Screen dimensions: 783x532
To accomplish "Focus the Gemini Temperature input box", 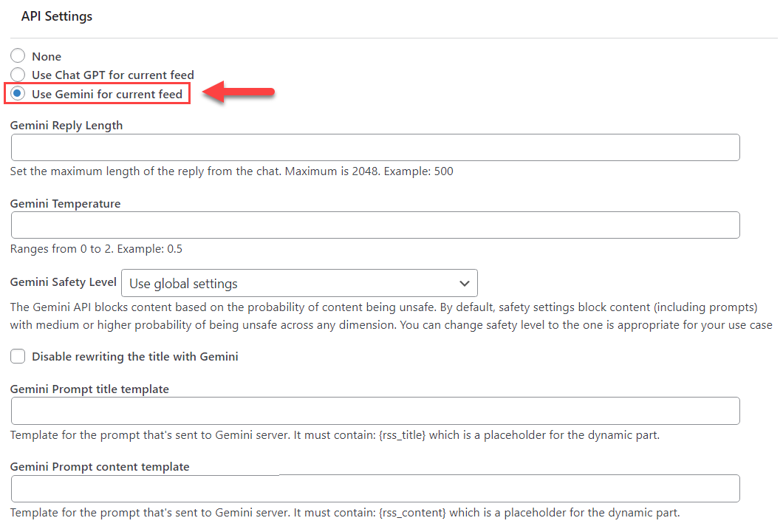I will tap(375, 225).
